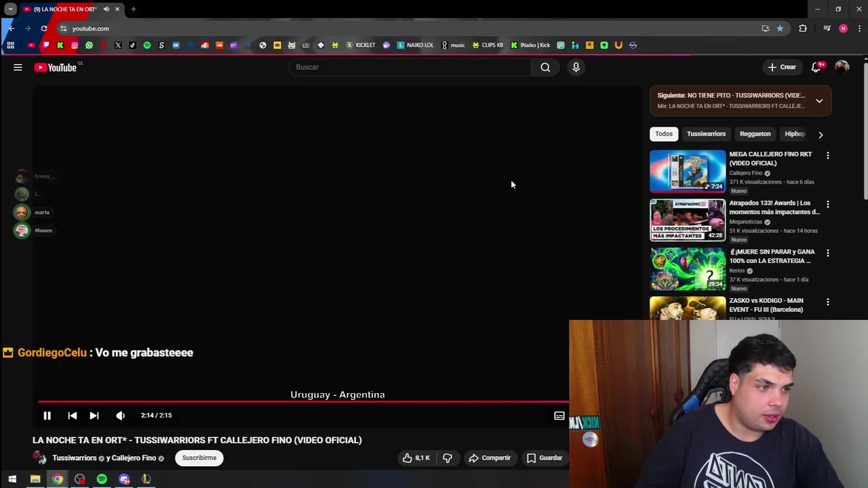868x488 pixels.
Task: Open options for Atrapados 133 Awards video
Action: coord(827,204)
